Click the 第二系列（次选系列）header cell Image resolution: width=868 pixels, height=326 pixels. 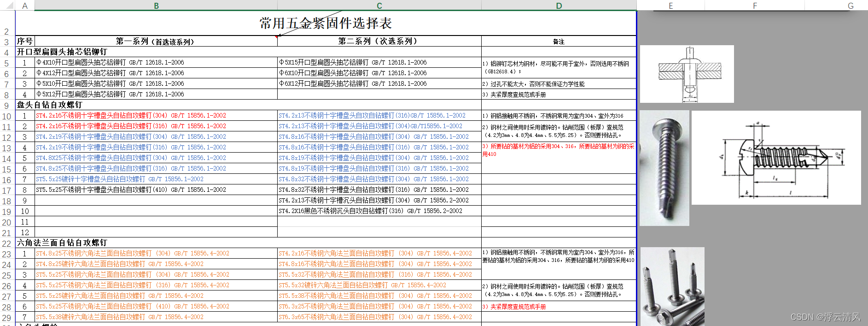379,41
